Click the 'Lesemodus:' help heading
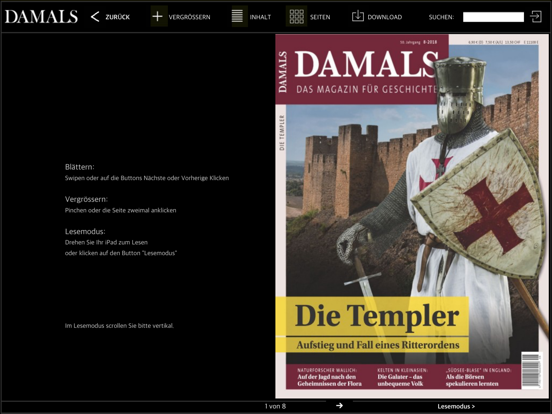This screenshot has width=552, height=414. click(85, 232)
